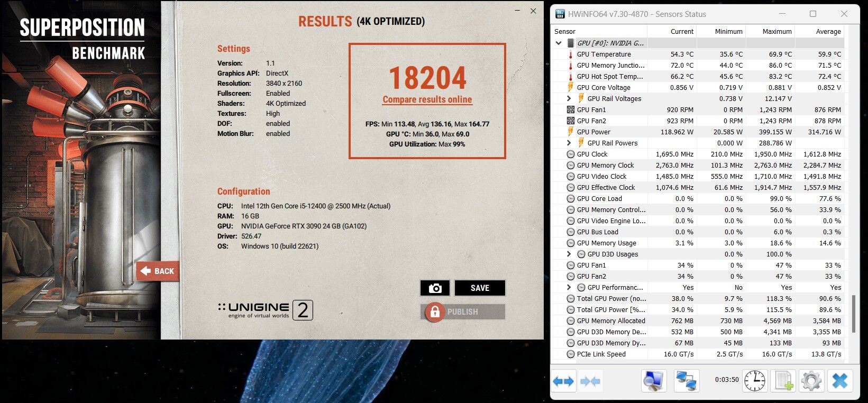This screenshot has width=868, height=403.
Task: Select GPU Hot Spot Temperature row
Action: tap(698, 76)
